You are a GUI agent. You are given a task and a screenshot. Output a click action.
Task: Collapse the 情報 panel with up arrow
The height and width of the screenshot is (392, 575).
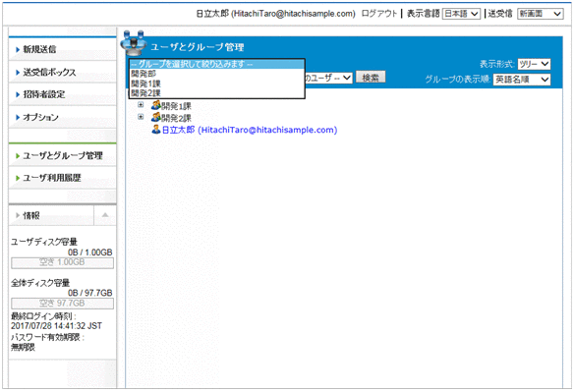click(105, 215)
